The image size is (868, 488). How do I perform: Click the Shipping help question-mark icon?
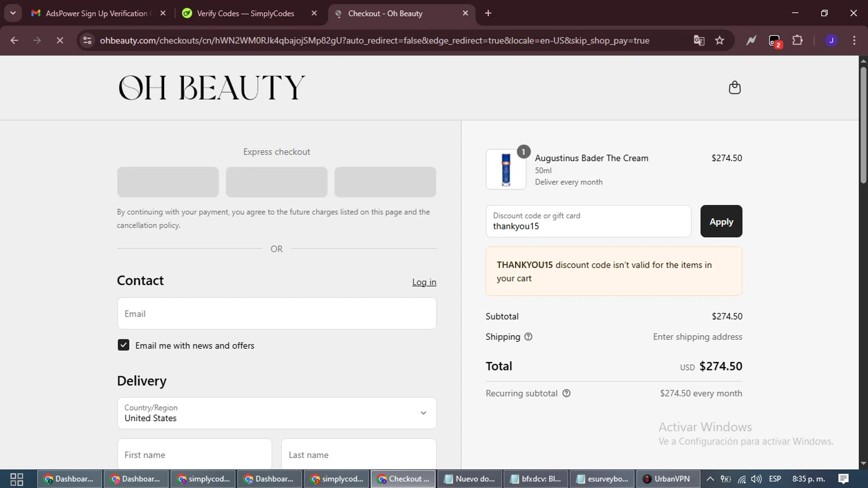tap(528, 337)
